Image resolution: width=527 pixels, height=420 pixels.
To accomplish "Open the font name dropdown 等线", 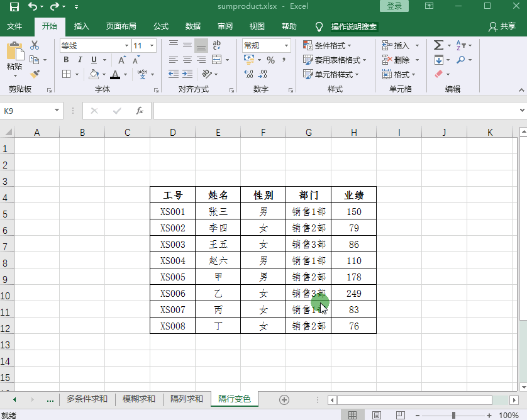I will coord(126,46).
